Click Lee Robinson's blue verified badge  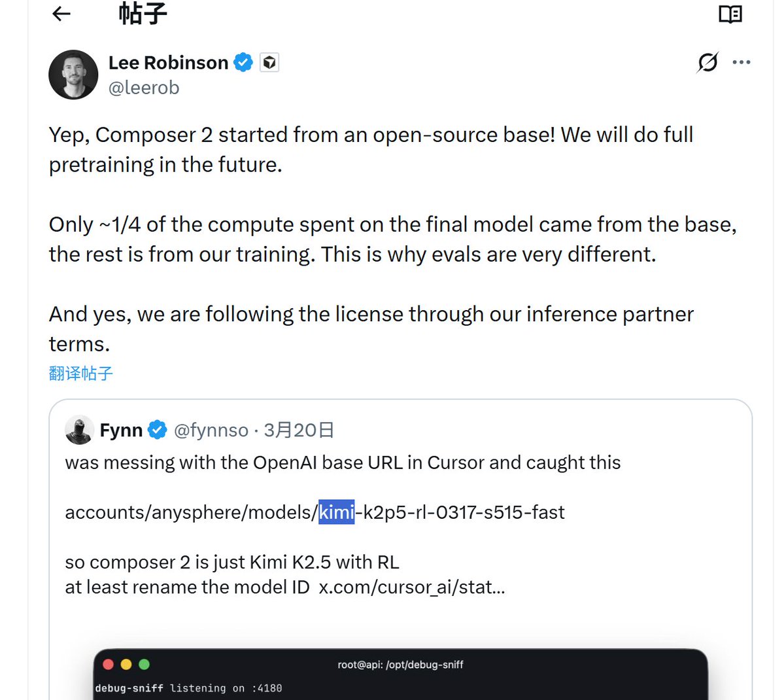click(243, 63)
